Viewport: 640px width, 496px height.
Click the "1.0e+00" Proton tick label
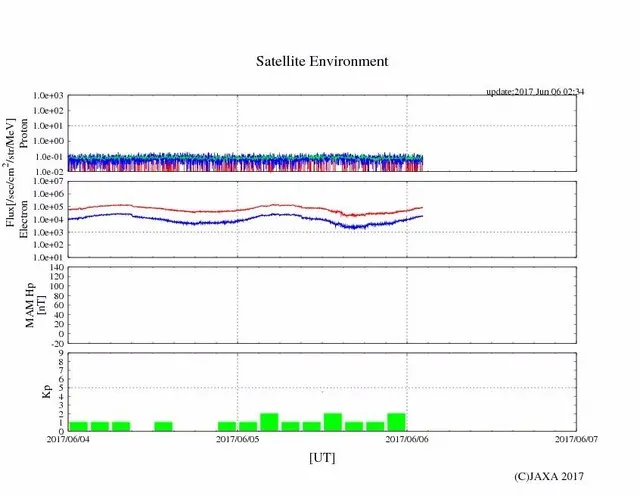(x=49, y=141)
